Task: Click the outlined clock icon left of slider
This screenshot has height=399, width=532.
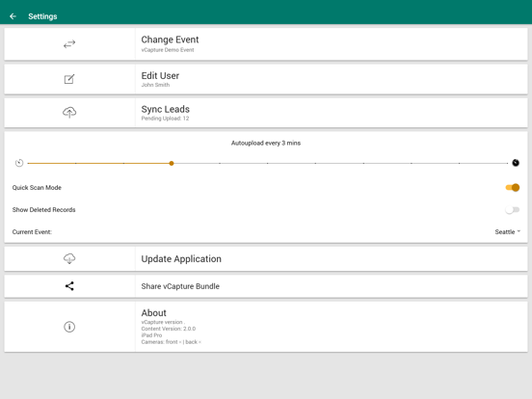Action: (19, 163)
